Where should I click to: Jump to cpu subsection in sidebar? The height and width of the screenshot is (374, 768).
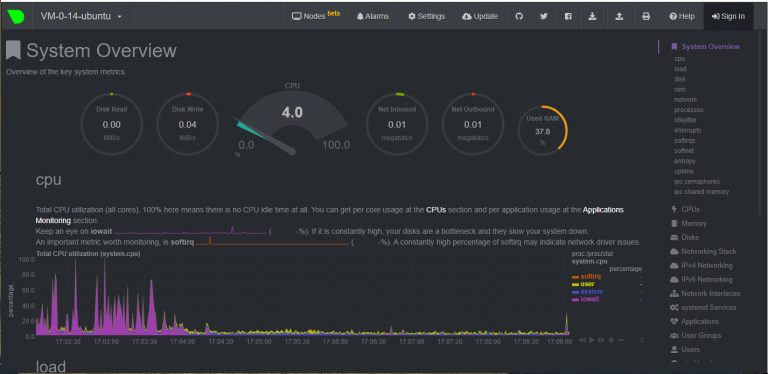coord(679,59)
